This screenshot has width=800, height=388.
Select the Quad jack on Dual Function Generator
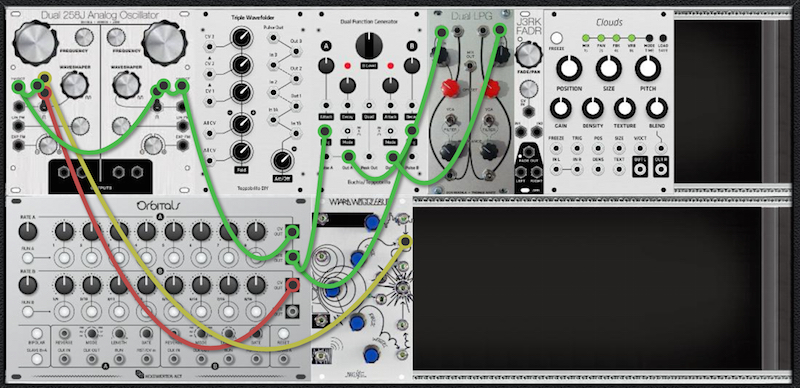369,106
